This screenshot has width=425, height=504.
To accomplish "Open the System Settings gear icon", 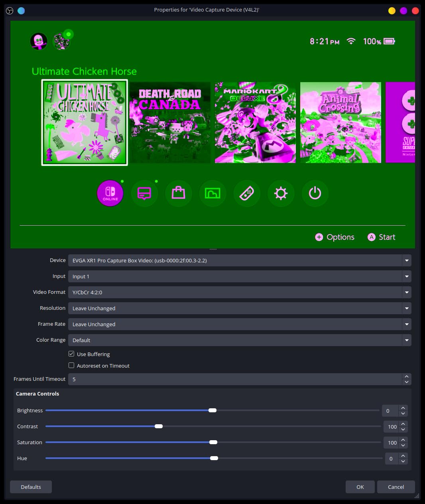I will click(281, 193).
